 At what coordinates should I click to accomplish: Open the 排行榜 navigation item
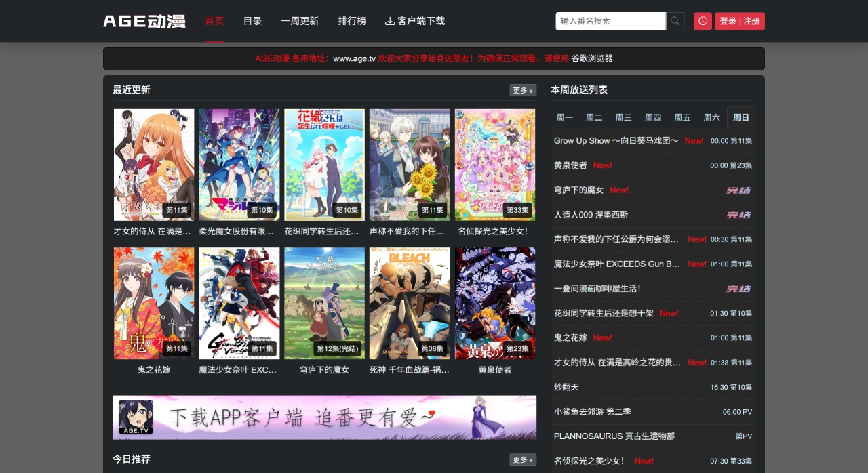[352, 21]
